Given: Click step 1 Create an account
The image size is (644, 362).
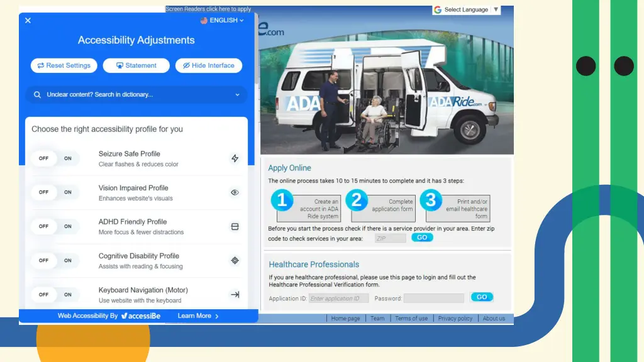Looking at the screenshot, I should (x=306, y=206).
